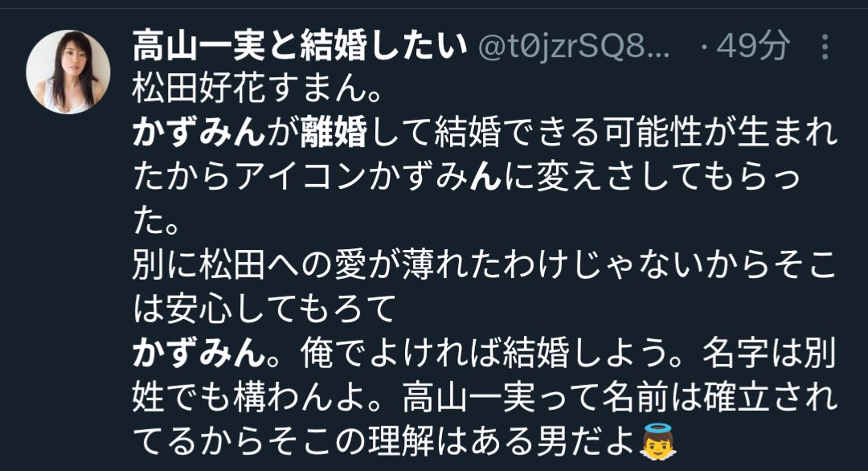Image resolution: width=868 pixels, height=471 pixels.
Task: Select the line は安心してもろて
Action: [264, 309]
